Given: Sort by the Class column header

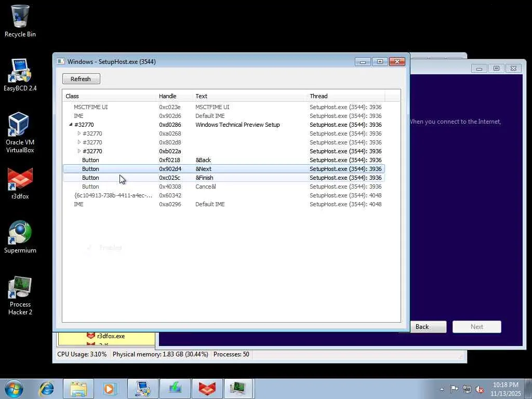Looking at the screenshot, I should tap(110, 96).
